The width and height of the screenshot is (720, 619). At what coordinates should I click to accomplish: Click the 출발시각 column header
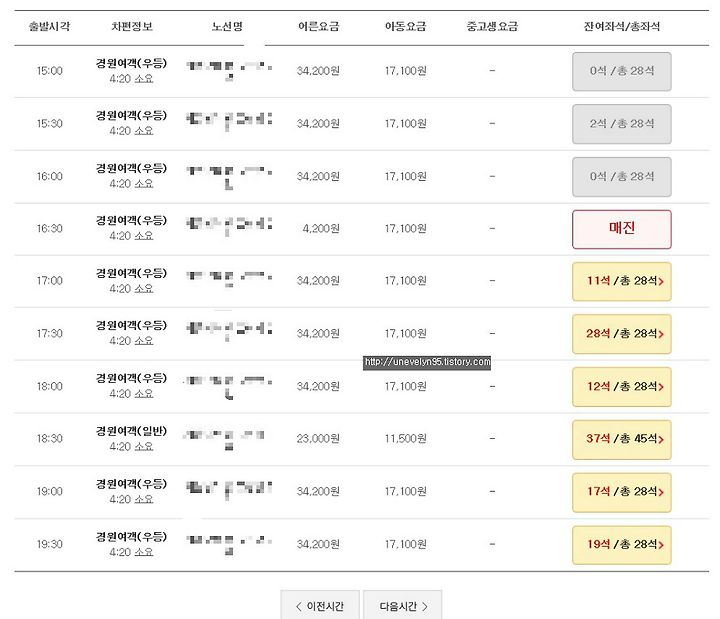pos(49,27)
